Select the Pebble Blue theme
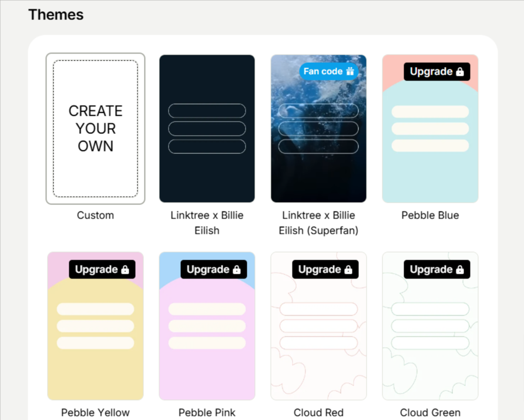This screenshot has width=524, height=420. pyautogui.click(x=430, y=147)
